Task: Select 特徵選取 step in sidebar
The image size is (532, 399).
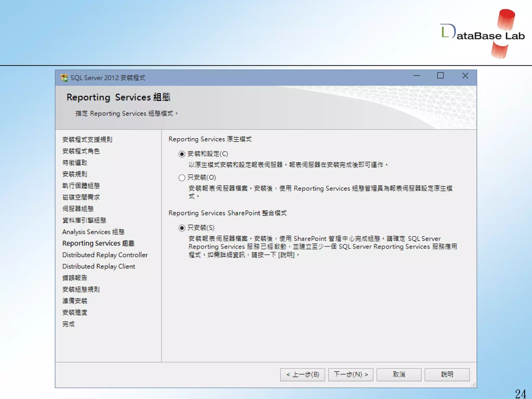Action: click(75, 163)
